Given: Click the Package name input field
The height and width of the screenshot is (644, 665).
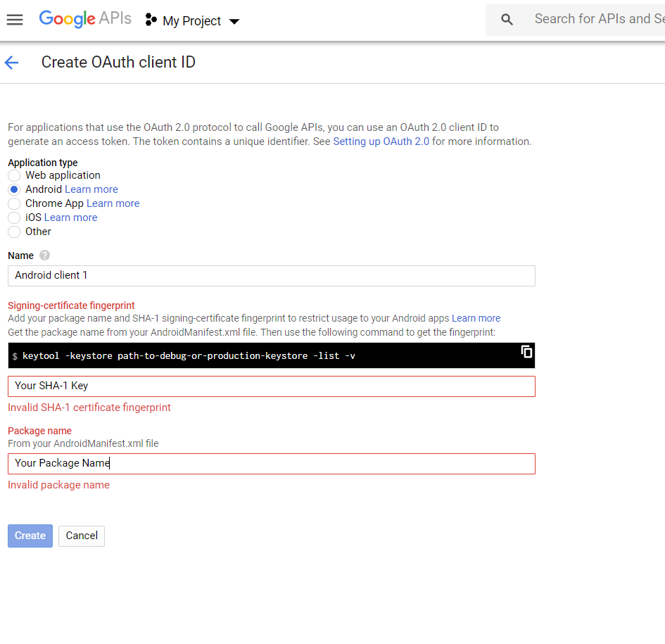Looking at the screenshot, I should (272, 464).
